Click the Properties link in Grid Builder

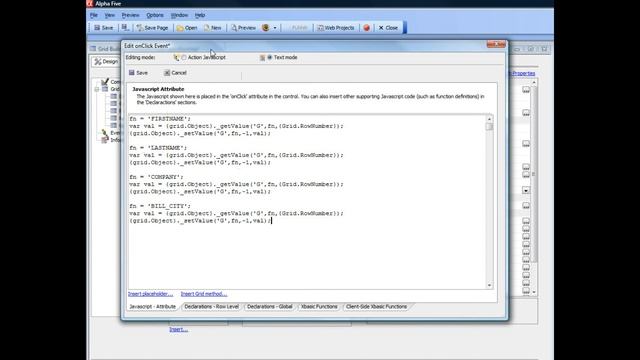[523, 73]
